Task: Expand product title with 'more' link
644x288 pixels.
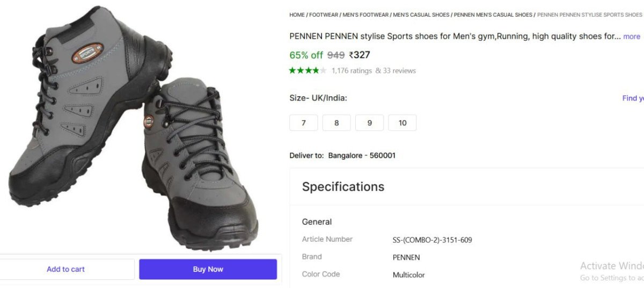Action: click(x=631, y=37)
